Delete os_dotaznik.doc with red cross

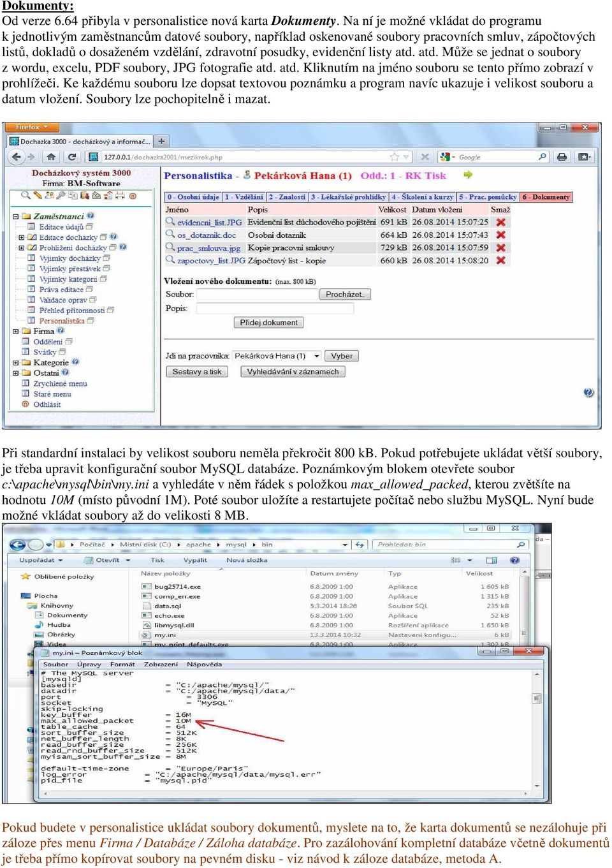click(501, 235)
